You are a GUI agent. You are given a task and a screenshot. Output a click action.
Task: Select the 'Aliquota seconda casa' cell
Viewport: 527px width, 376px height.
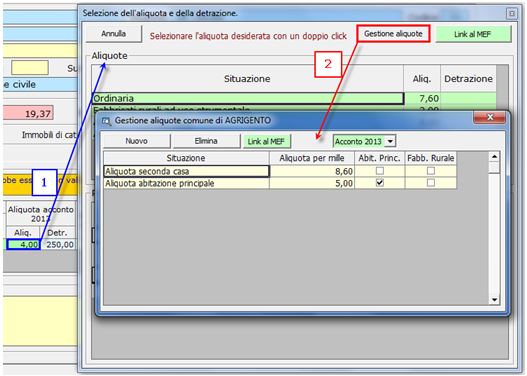[186, 171]
